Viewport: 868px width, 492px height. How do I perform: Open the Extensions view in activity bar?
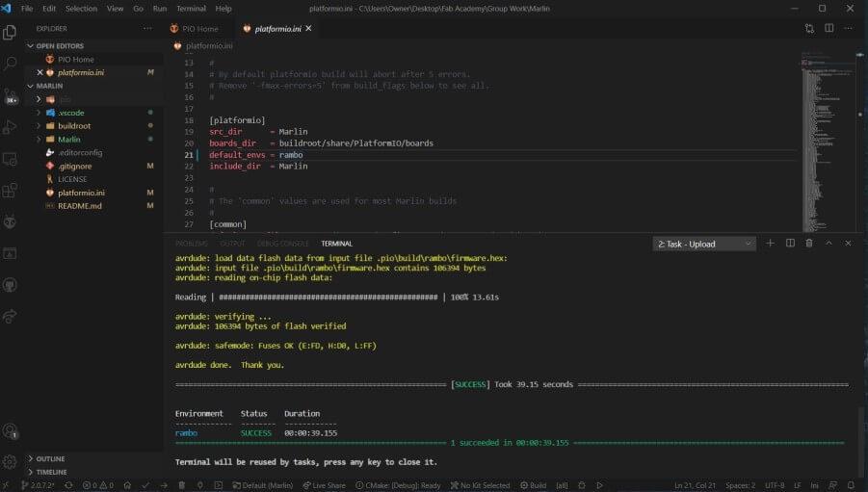pyautogui.click(x=10, y=191)
